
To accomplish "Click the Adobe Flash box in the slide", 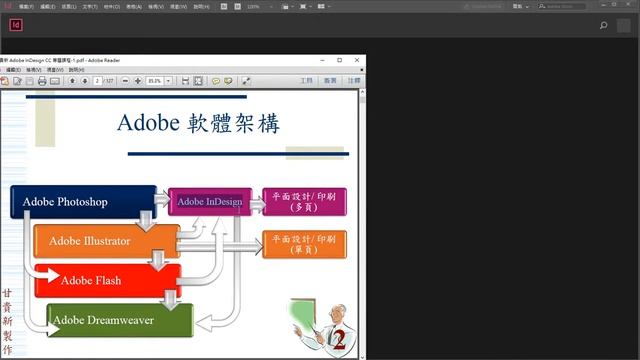I will click(108, 280).
